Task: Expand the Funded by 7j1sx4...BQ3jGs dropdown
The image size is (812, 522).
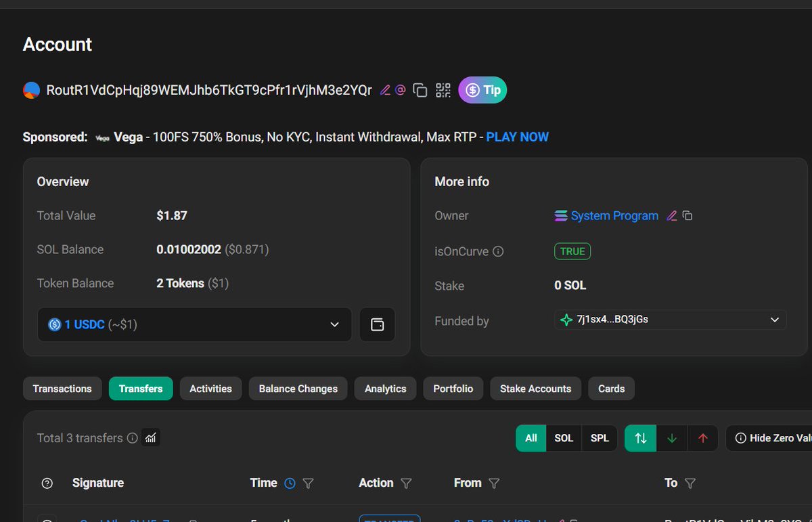Action: pos(671,320)
